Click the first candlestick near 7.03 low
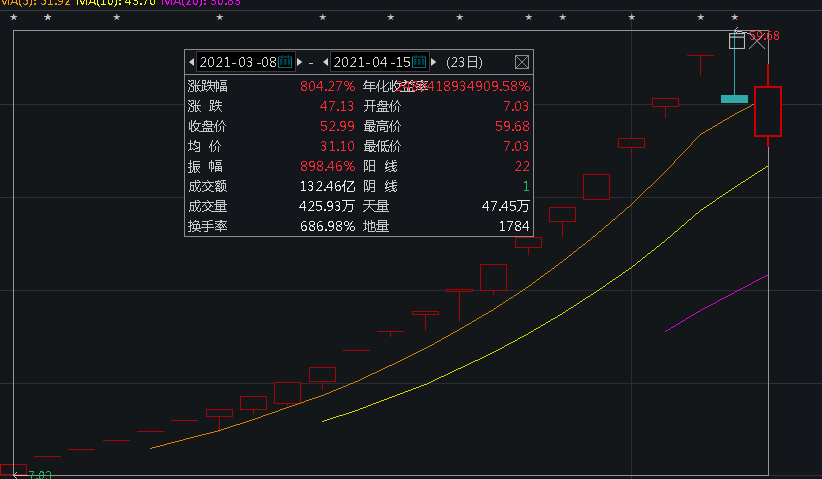Image resolution: width=822 pixels, height=479 pixels. pyautogui.click(x=12, y=469)
